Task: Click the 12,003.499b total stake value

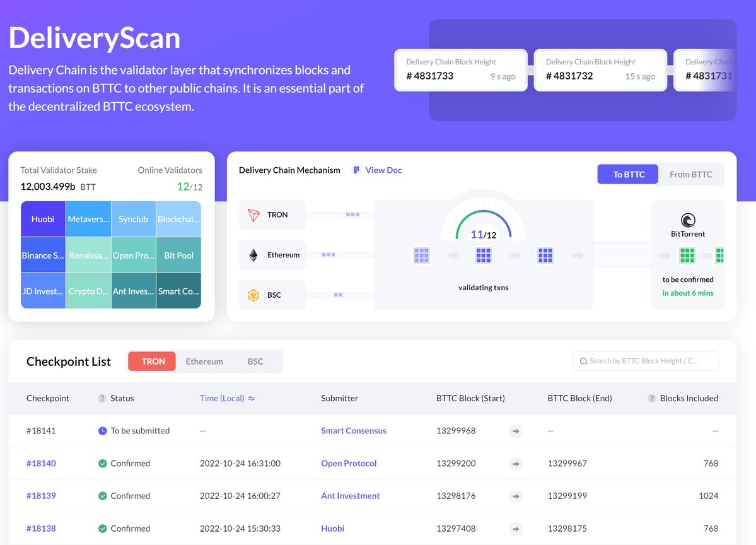Action: pyautogui.click(x=48, y=187)
